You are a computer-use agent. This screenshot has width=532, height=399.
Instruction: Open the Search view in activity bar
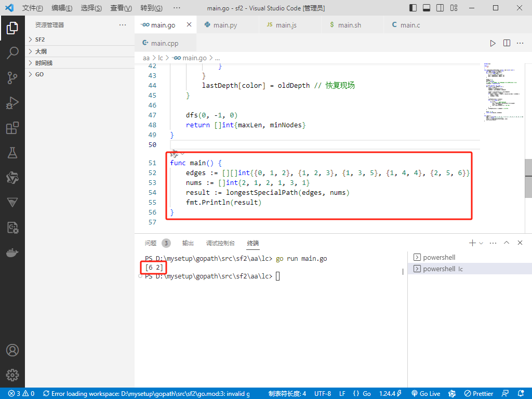[x=12, y=53]
